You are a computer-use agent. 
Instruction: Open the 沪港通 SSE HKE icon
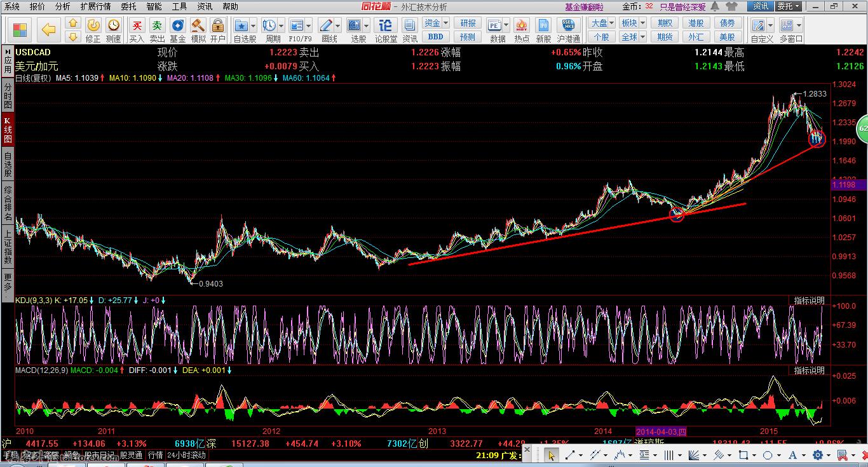(x=567, y=25)
